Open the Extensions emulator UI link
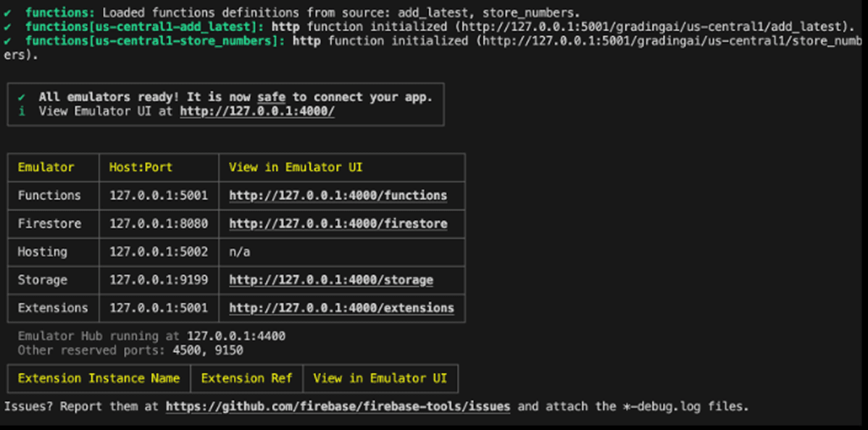 tap(341, 308)
